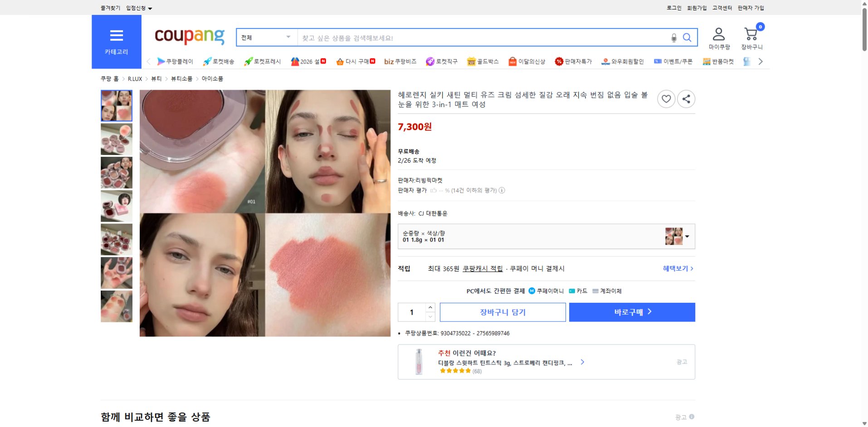The image size is (868, 427).
Task: Select the third product thumbnail image
Action: pos(116,173)
